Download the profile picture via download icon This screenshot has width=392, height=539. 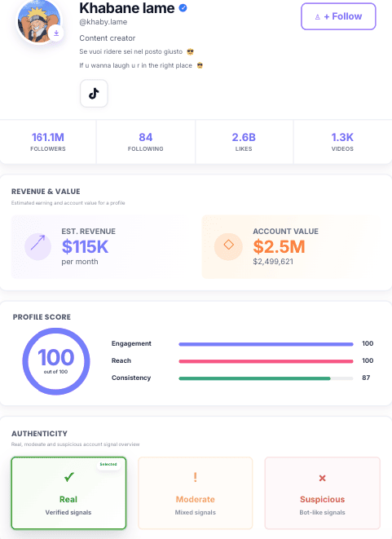pyautogui.click(x=56, y=33)
